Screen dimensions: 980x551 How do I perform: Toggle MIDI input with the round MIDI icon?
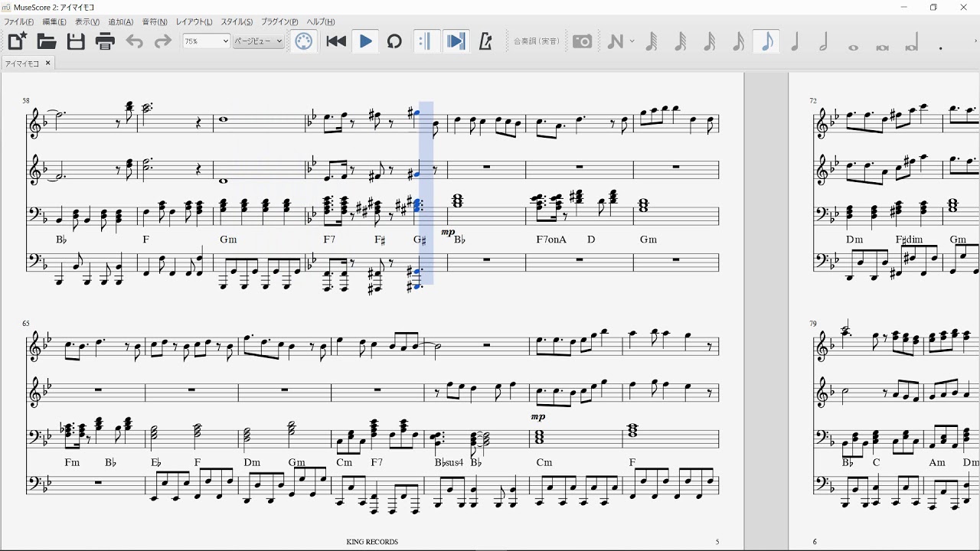[x=304, y=41]
